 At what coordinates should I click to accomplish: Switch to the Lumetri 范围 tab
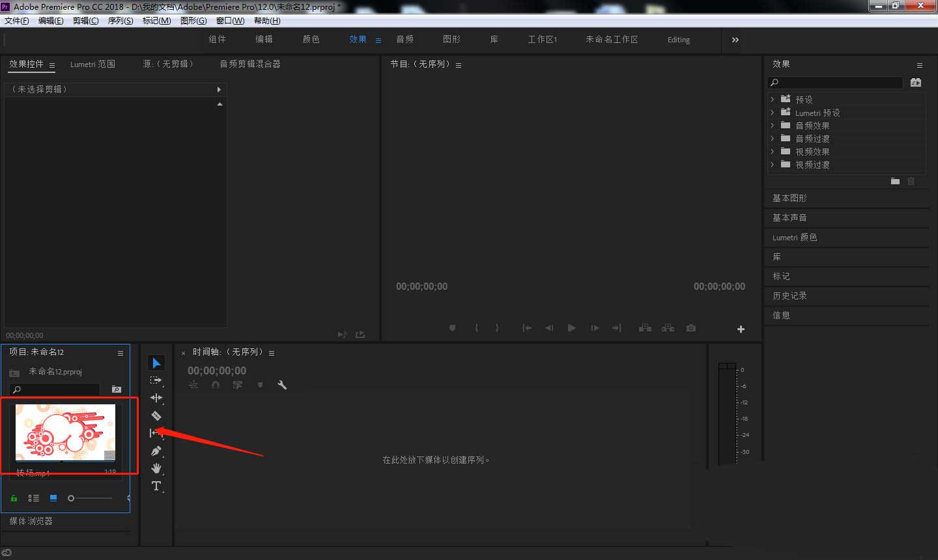92,64
